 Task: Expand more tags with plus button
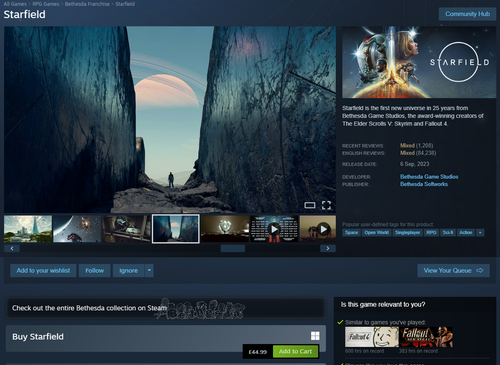coord(480,233)
